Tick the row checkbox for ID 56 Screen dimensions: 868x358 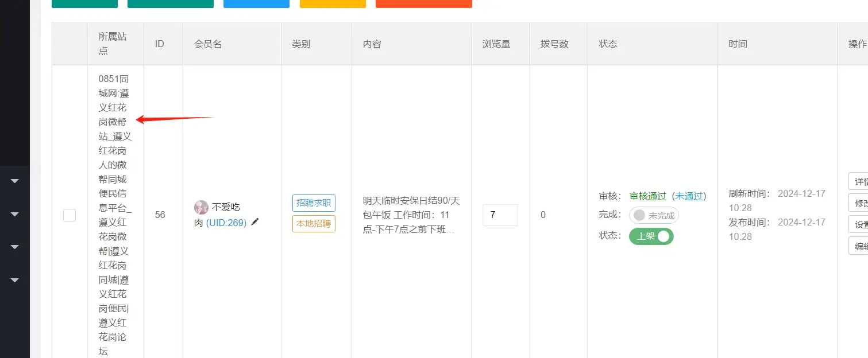tap(70, 215)
